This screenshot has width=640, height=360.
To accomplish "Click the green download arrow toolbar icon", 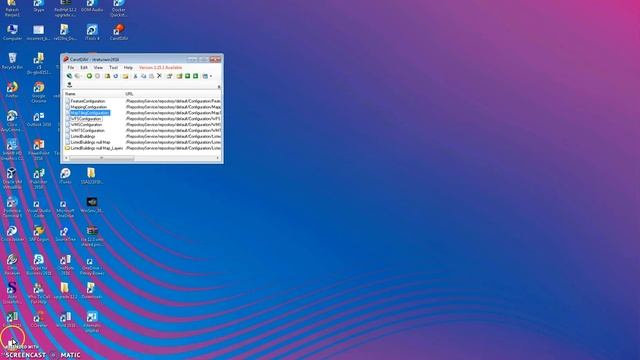I will (x=187, y=76).
